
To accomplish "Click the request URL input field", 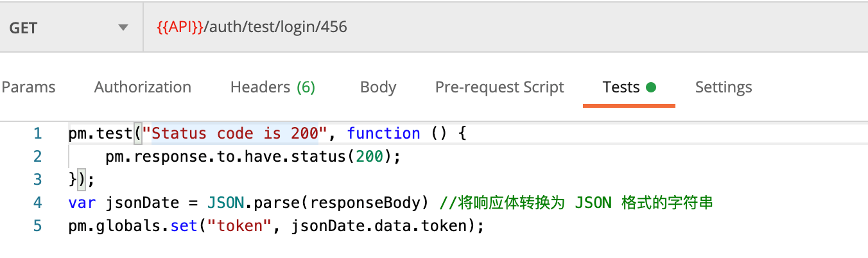I will (x=501, y=28).
